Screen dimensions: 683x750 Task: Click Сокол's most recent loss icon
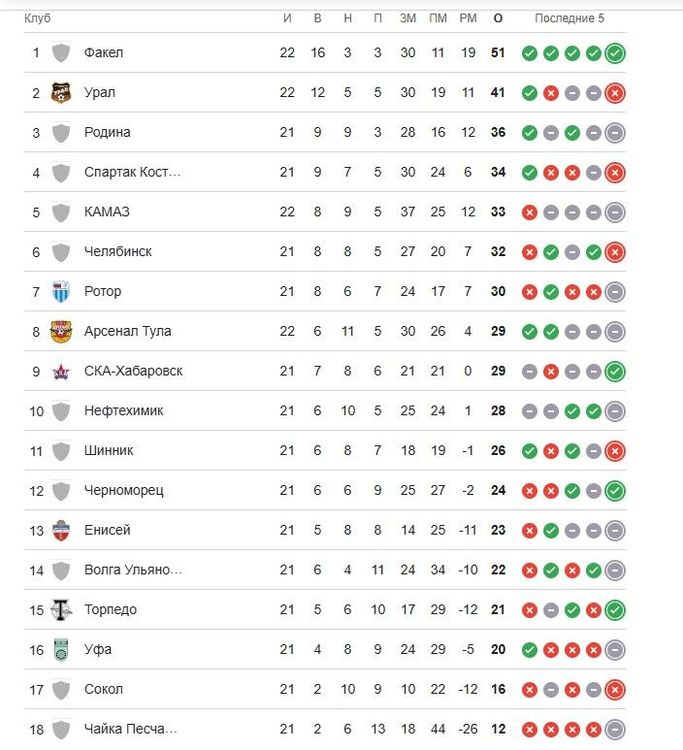coord(615,690)
